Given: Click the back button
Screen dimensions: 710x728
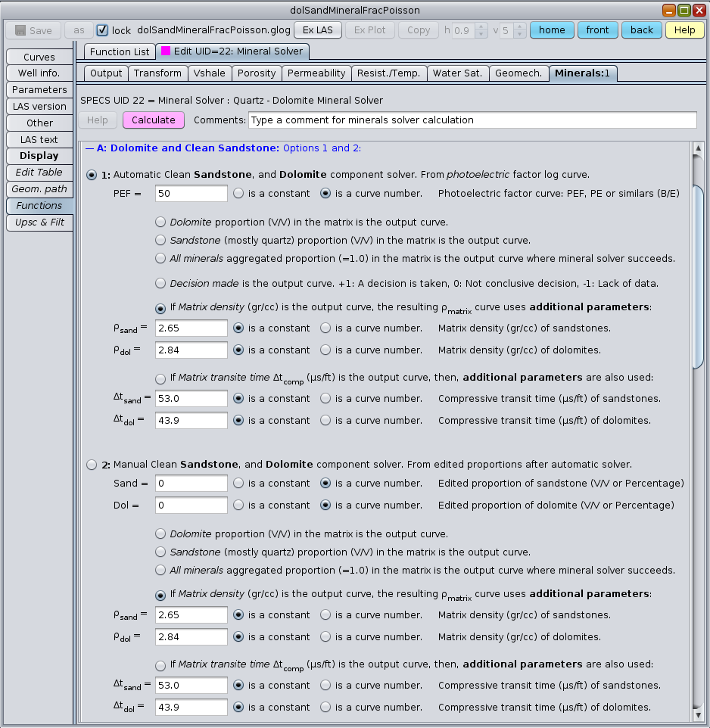Looking at the screenshot, I should [x=641, y=30].
